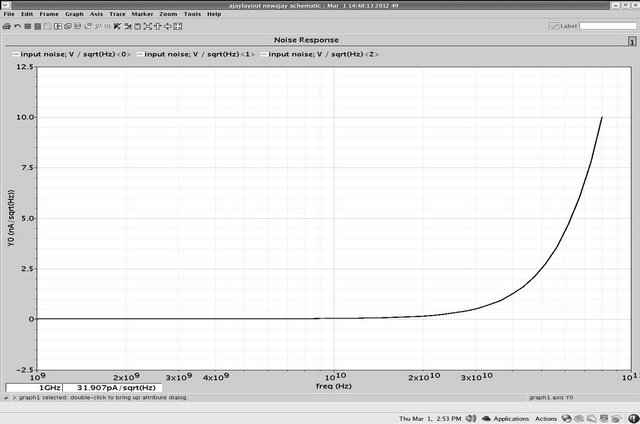Open the Frame menu
Viewport: 640px width, 424px height.
[49, 14]
